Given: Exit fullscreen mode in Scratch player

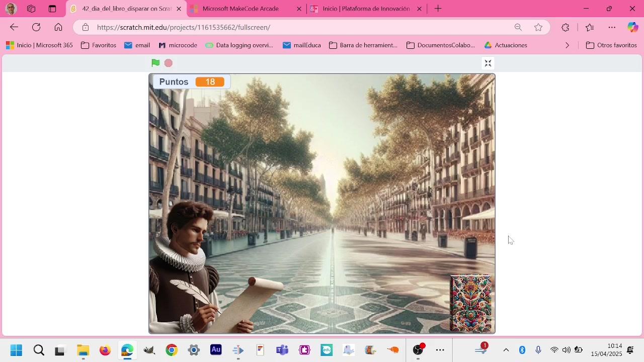Looking at the screenshot, I should tap(488, 63).
